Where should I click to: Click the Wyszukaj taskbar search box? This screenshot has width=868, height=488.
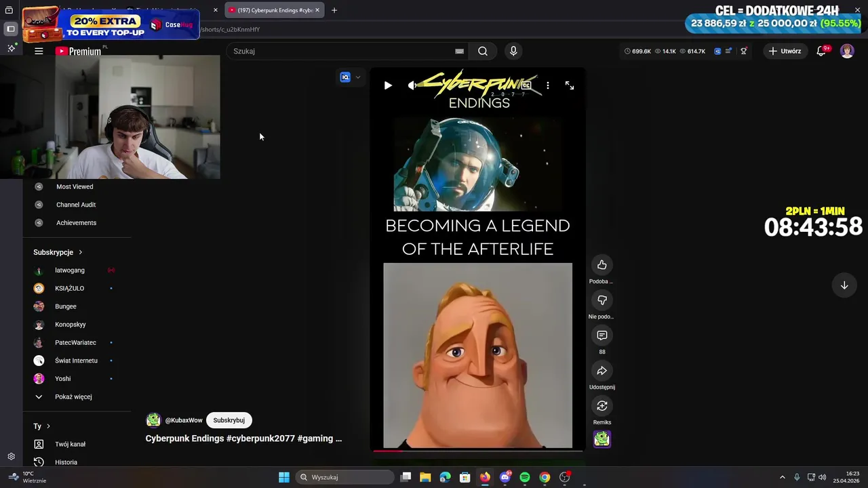(345, 477)
